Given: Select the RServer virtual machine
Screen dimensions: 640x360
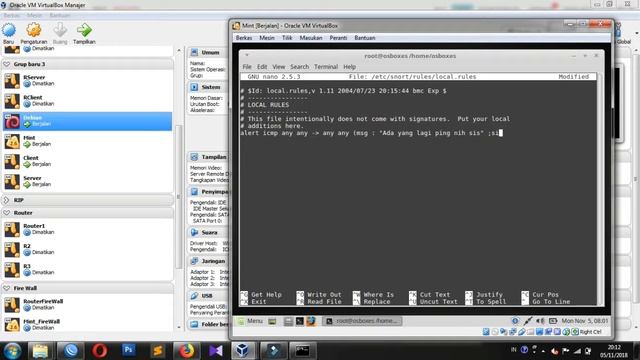Looking at the screenshot, I should 87,81.
